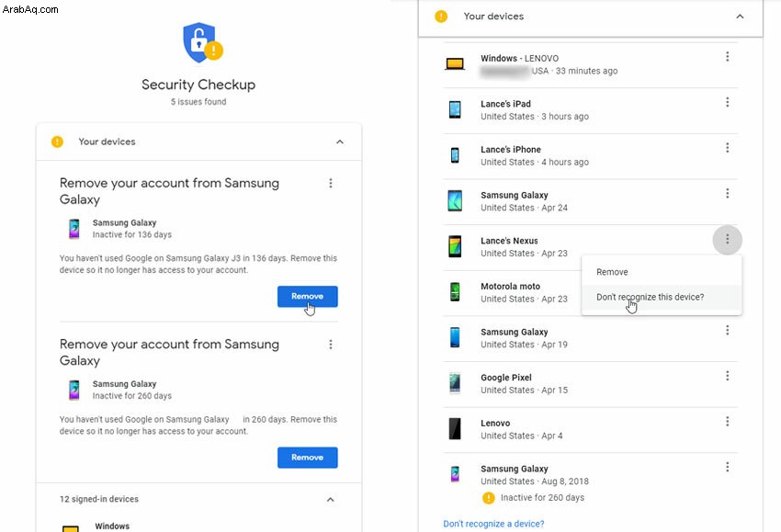Click phone icon of Samsung Galaxy card inactive 260 days
781x532 pixels.
click(74, 390)
